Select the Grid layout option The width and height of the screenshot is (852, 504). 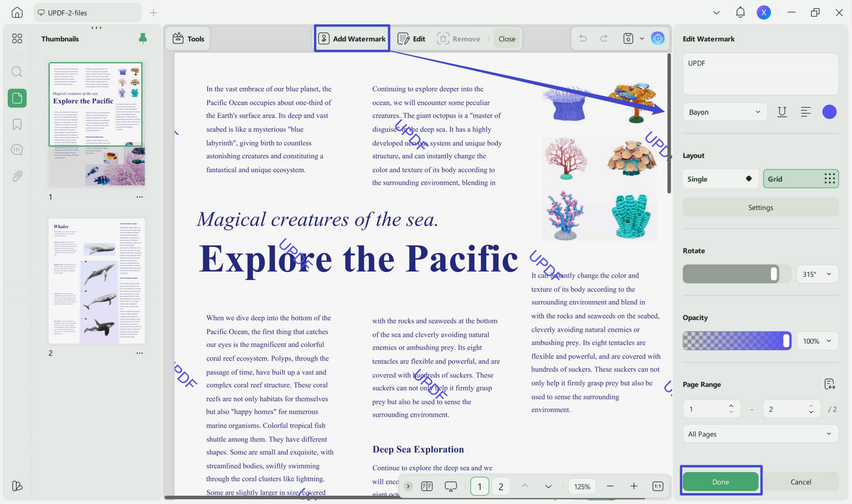click(801, 179)
